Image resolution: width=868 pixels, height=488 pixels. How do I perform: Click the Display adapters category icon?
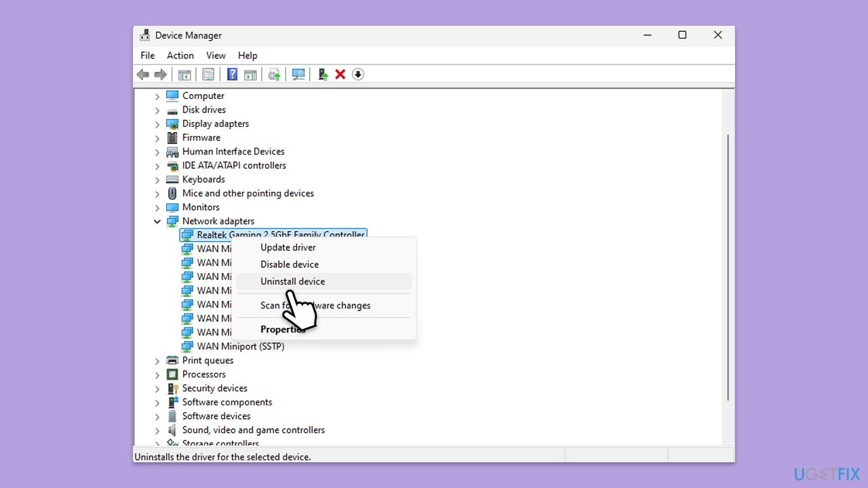[172, 123]
